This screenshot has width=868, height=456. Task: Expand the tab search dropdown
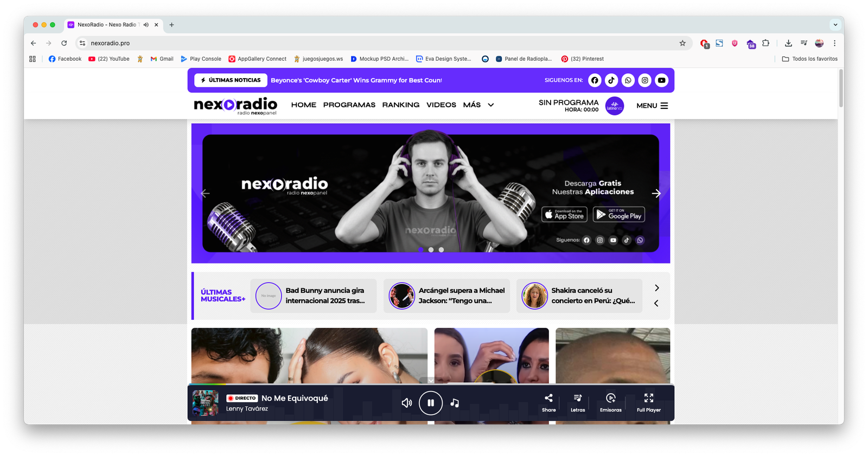click(835, 24)
